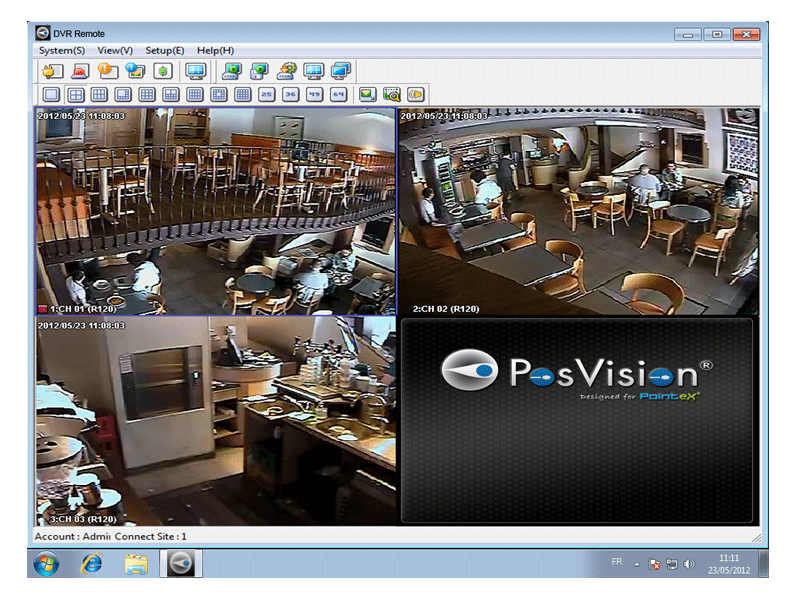This screenshot has height=600, width=800.
Task: Click the 'Account : Admi' status text
Action: 72,536
